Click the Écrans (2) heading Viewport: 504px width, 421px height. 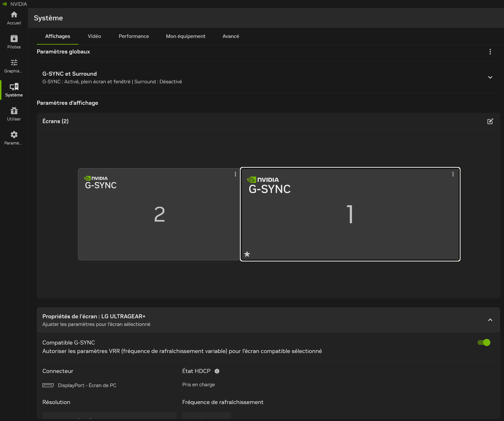tap(56, 121)
